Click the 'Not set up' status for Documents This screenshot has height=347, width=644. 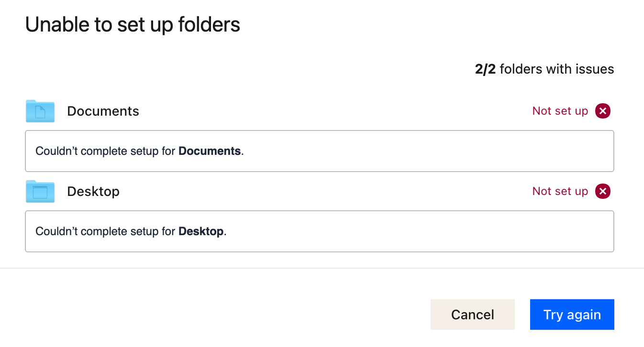point(560,111)
